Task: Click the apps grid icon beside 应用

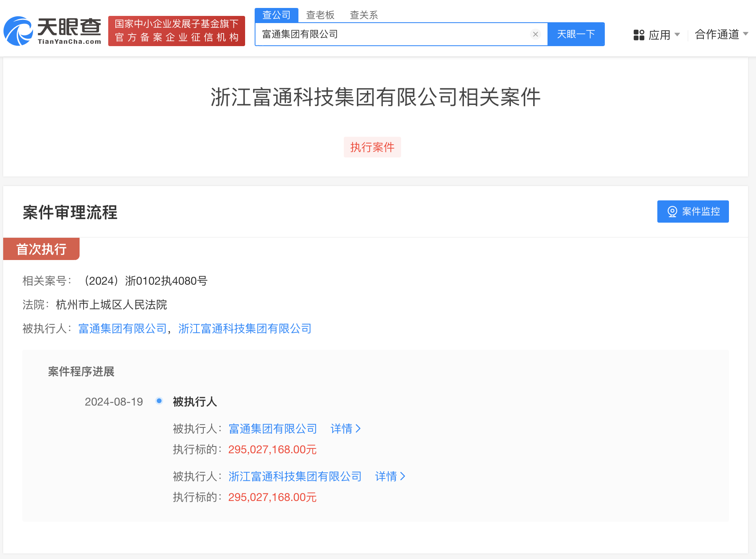Action: coord(639,35)
